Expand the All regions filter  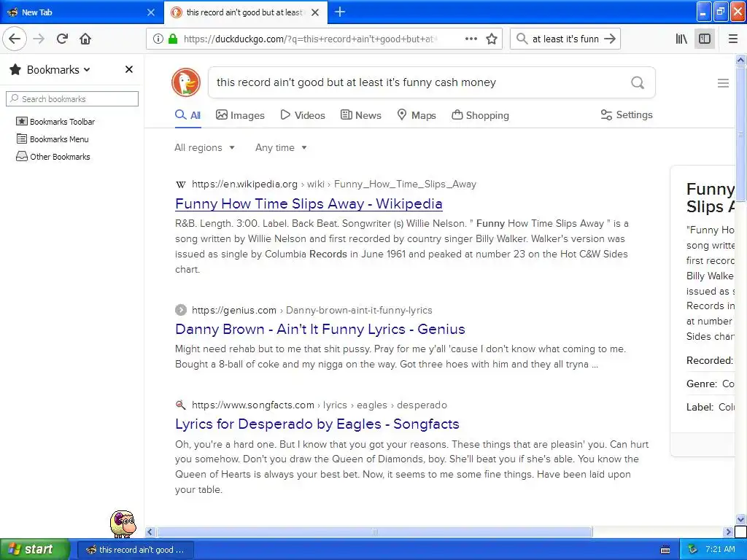pos(205,147)
